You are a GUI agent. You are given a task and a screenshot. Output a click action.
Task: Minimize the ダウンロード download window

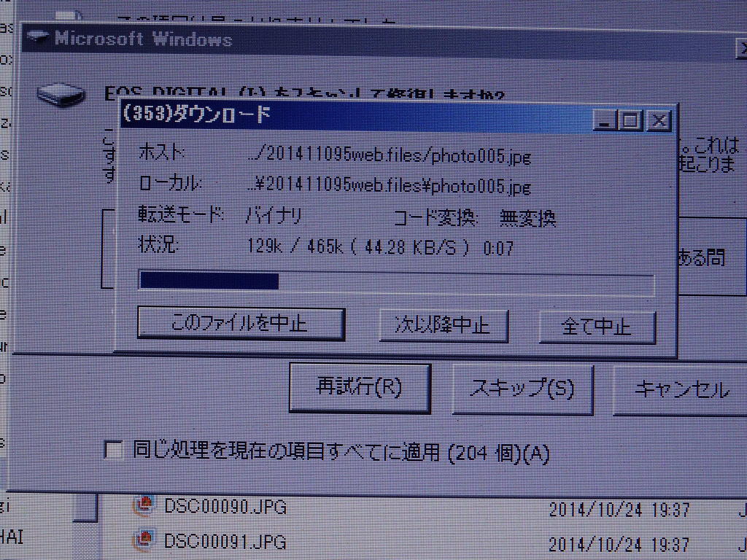605,120
